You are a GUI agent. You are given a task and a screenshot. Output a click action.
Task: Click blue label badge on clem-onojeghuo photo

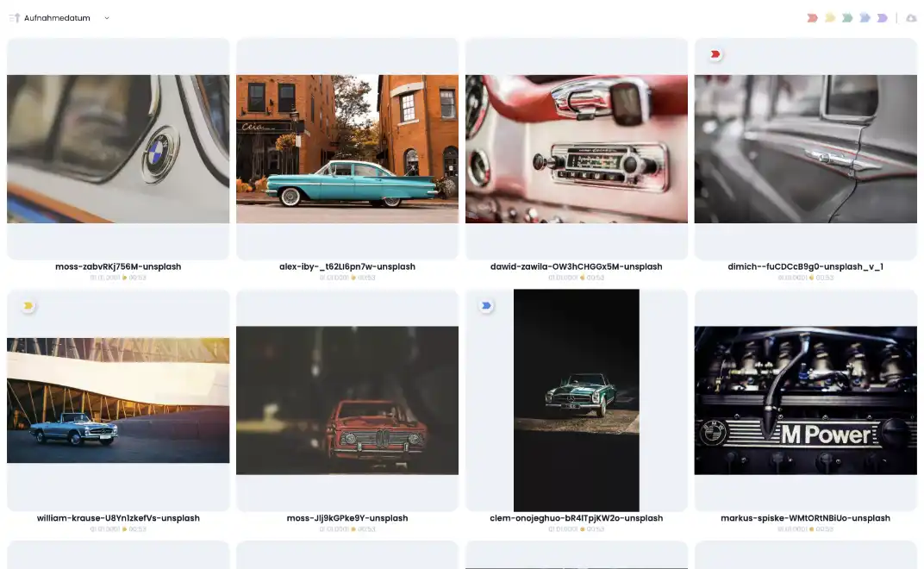486,305
